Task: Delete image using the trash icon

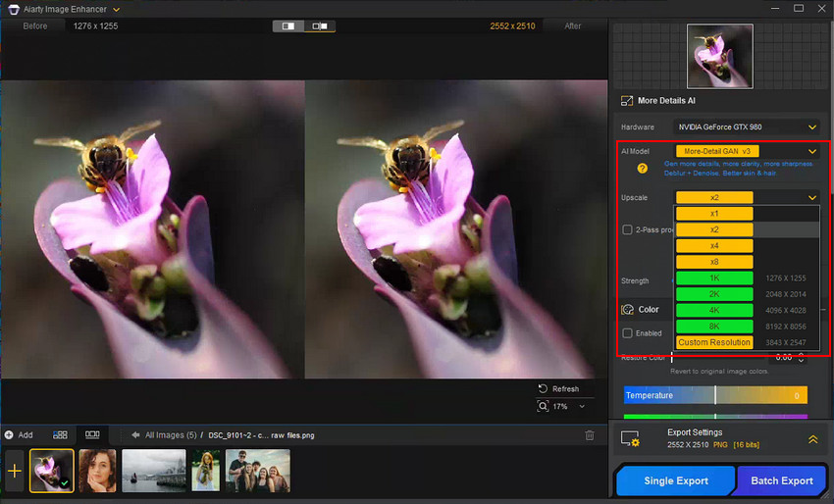Action: pos(590,435)
